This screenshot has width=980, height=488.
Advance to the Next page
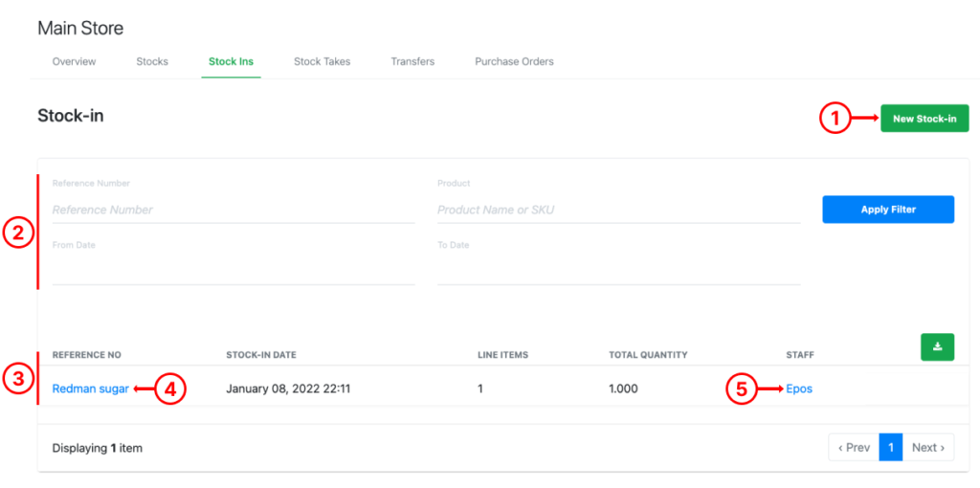pos(927,447)
